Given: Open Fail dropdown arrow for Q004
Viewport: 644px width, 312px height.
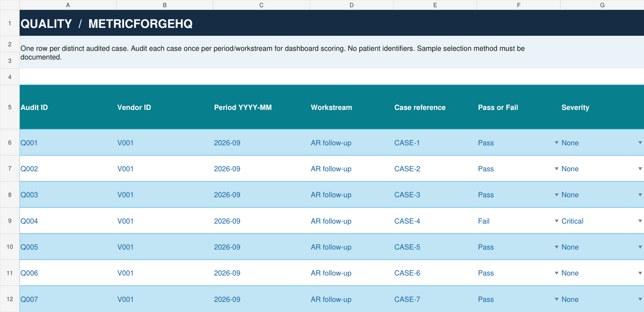Looking at the screenshot, I should [x=557, y=221].
